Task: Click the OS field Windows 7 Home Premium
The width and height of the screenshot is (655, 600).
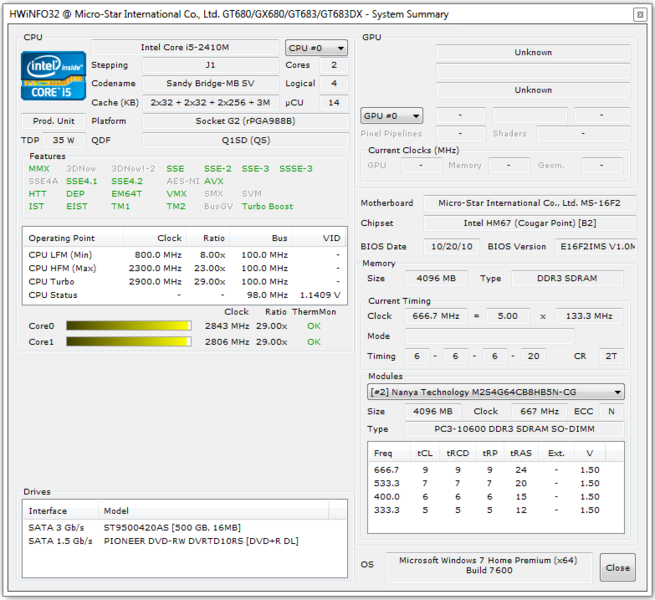Action: click(x=489, y=566)
